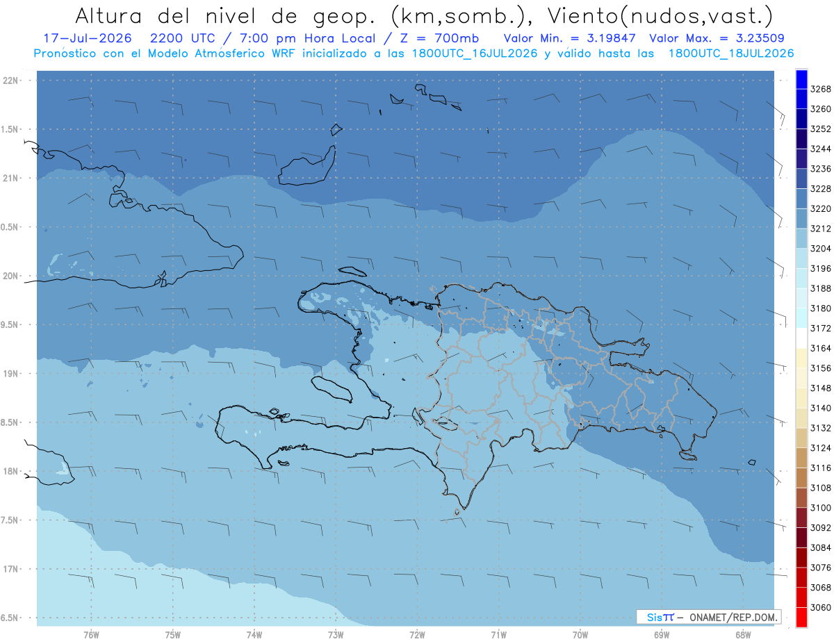Click the "69W" longitude axis label

point(662,634)
